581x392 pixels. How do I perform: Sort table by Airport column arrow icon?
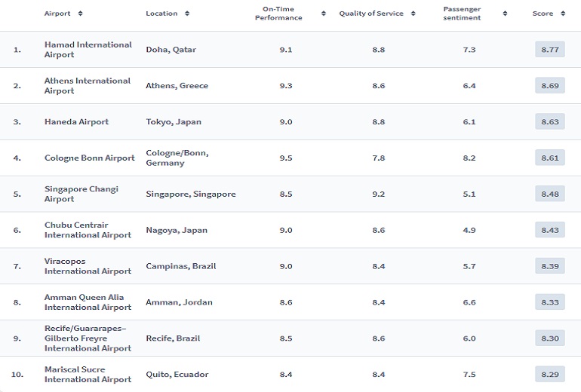pos(81,14)
